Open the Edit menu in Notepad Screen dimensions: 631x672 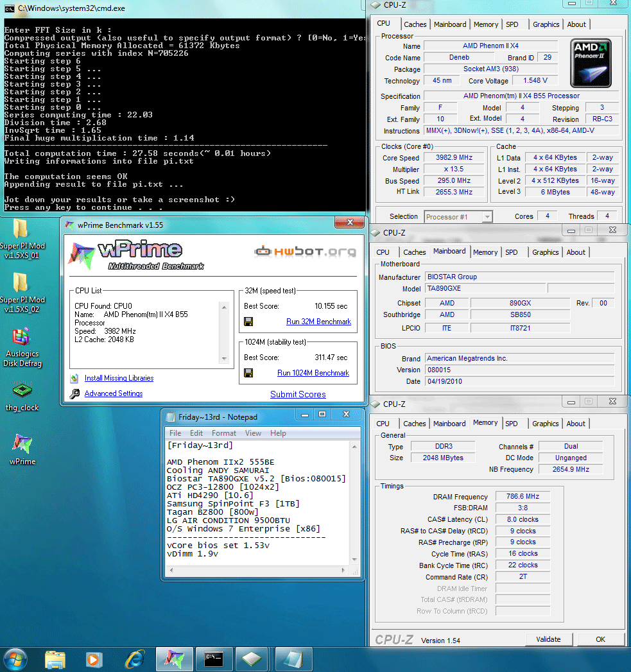click(x=196, y=433)
